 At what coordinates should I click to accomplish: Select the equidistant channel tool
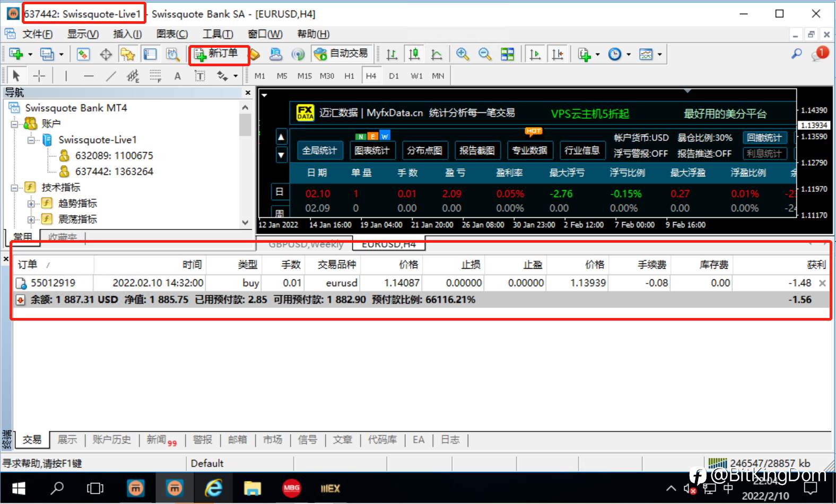133,76
